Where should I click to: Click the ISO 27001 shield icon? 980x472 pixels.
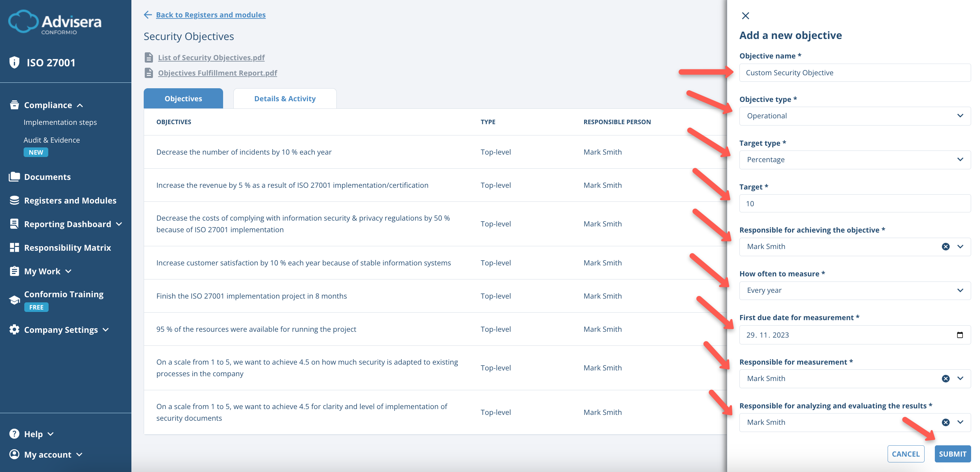coord(14,62)
